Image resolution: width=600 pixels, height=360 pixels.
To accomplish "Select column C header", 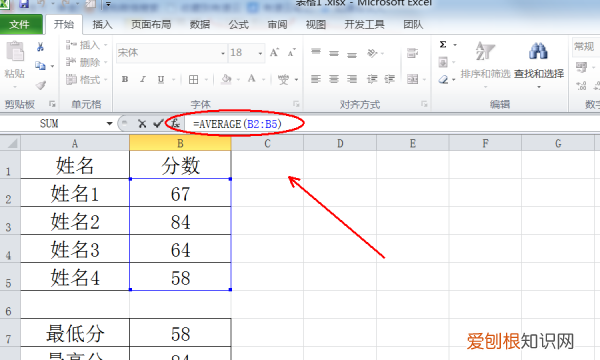I will coord(267,143).
